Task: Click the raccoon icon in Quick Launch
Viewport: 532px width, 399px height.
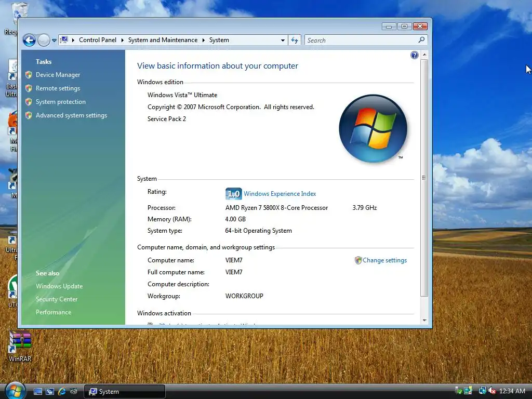Action: coord(74,392)
